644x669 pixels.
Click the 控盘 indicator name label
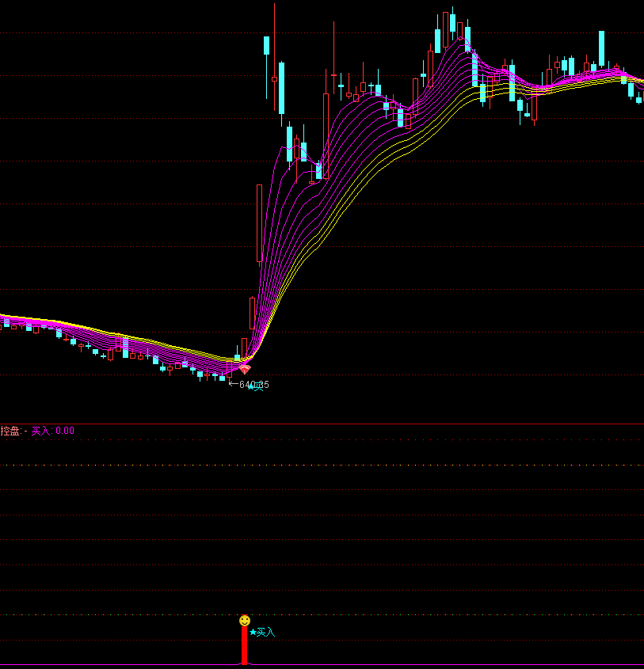(11, 431)
